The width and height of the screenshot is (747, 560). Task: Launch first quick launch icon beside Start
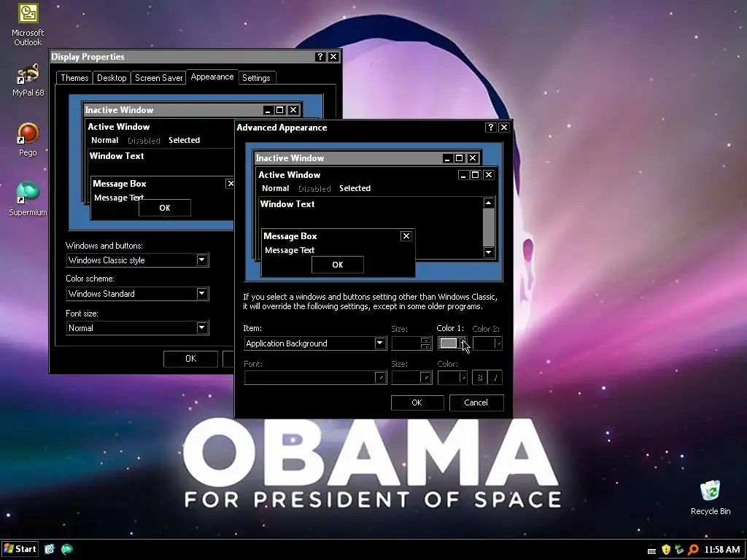coord(50,549)
